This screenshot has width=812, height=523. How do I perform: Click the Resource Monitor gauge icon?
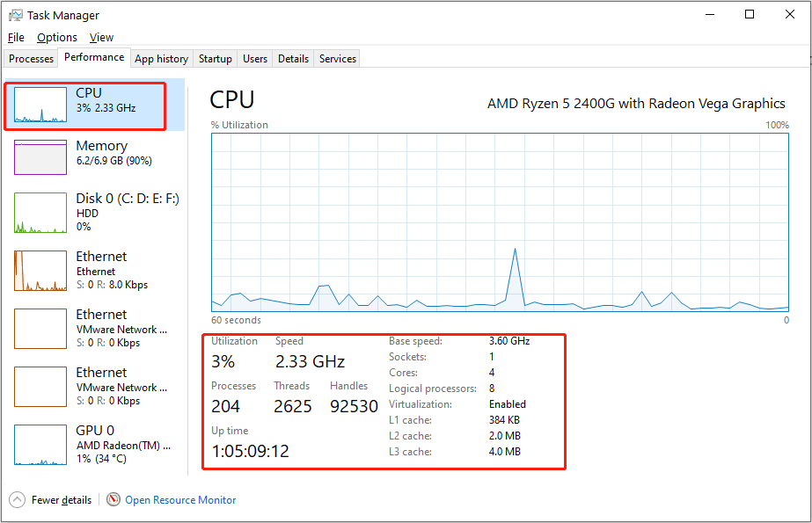(113, 499)
